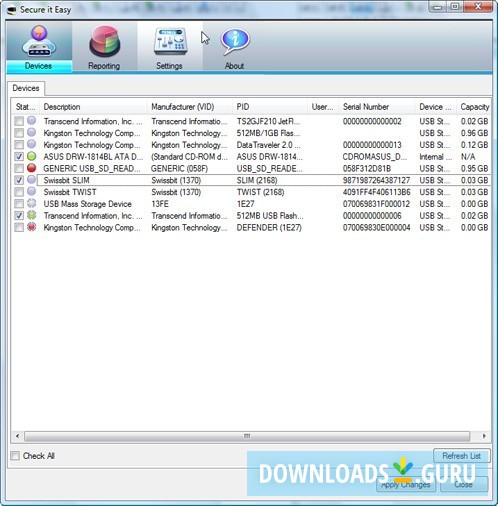Check the GENERIC USB_SD_READER checkbox
The width and height of the screenshot is (498, 506).
19,168
